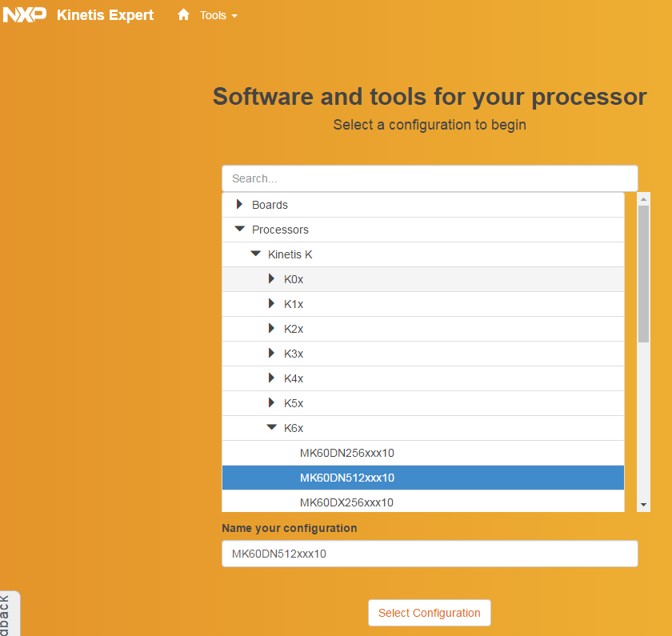Select the Kinetis K label

290,254
